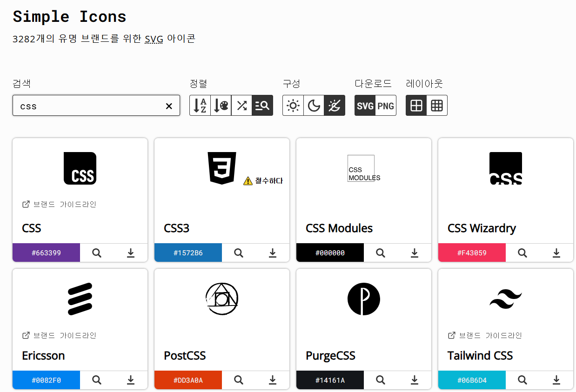The image size is (576, 392).
Task: Click the PostCSS logo
Action: (x=222, y=299)
